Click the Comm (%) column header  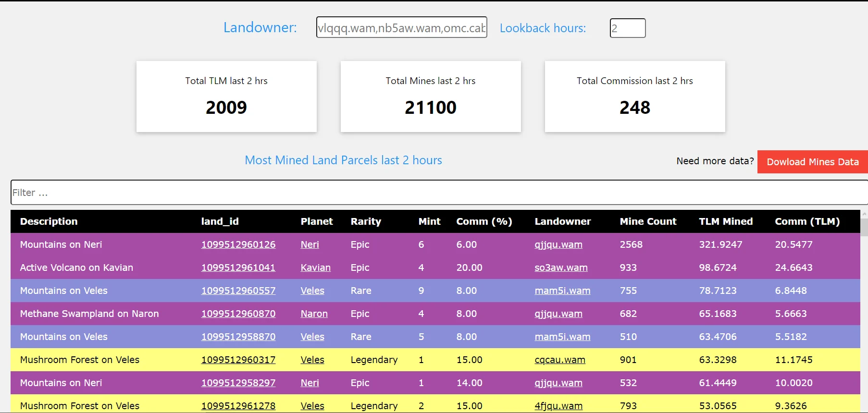[484, 221]
